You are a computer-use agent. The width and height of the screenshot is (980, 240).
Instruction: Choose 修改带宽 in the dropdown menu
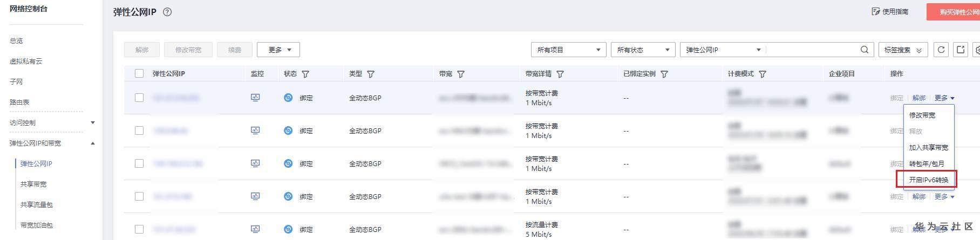tap(922, 115)
